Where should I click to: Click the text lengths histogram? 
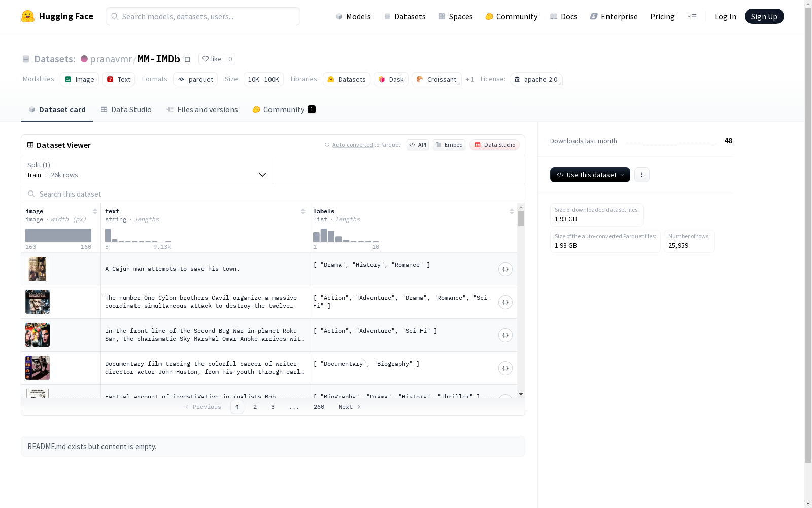[x=138, y=235]
